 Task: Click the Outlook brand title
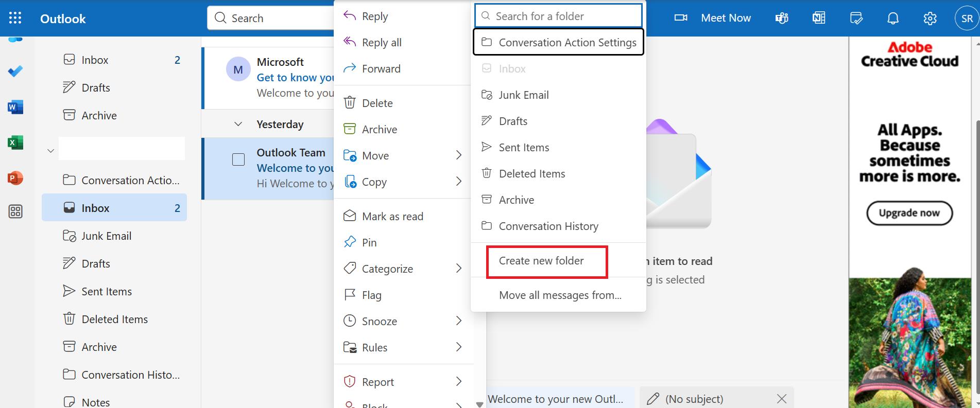click(63, 19)
